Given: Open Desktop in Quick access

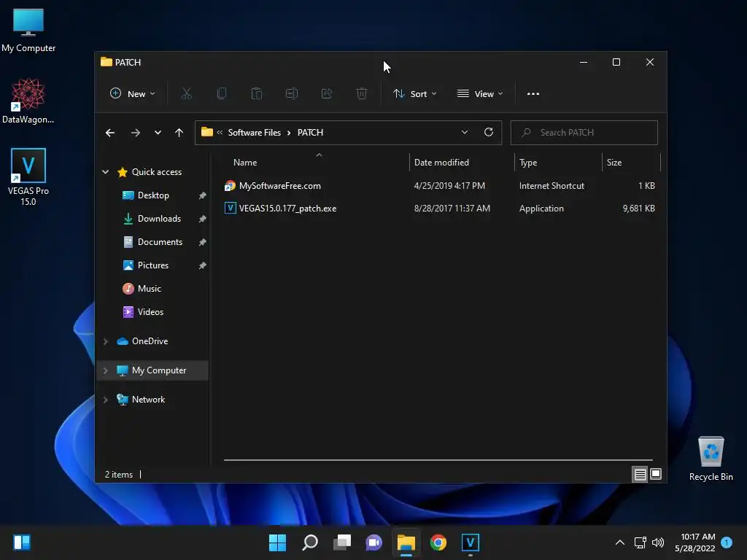Looking at the screenshot, I should tap(152, 195).
